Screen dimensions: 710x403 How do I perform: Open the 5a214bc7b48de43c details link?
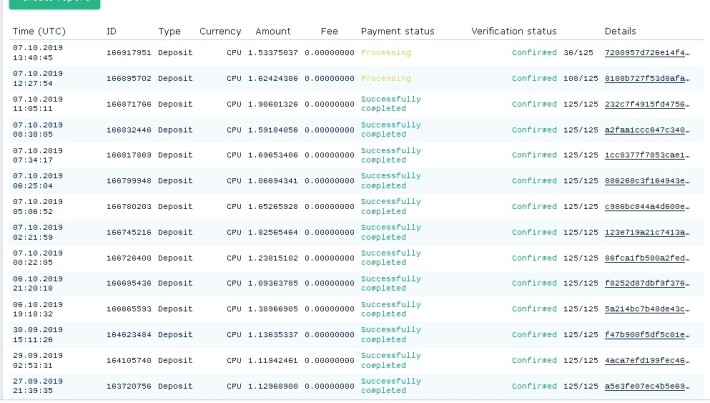pos(647,309)
